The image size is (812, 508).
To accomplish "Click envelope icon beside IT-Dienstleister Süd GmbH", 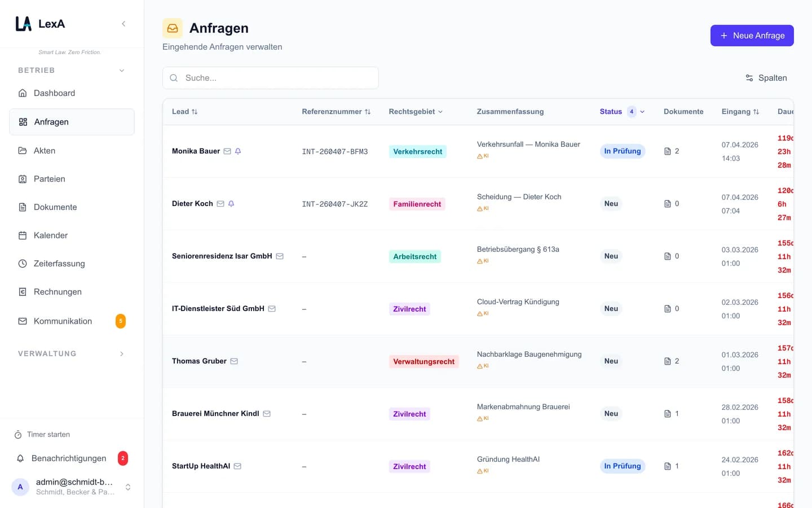I will [272, 309].
